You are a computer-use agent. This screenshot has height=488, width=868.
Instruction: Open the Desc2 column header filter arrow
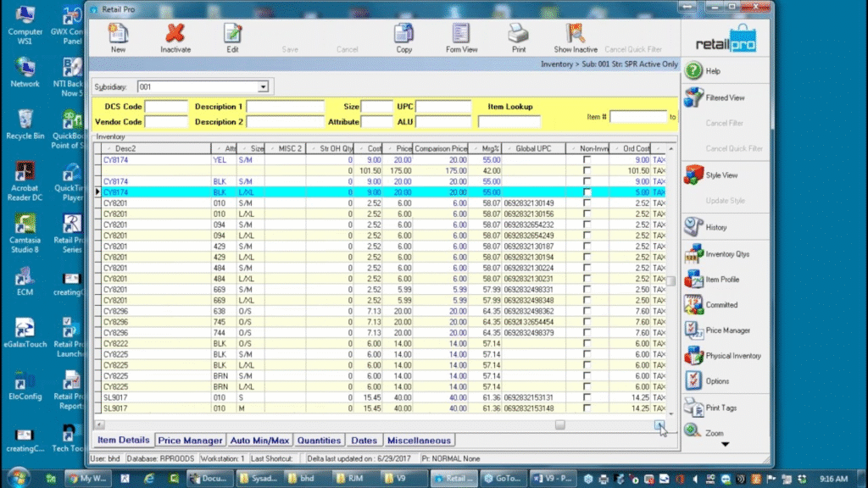click(x=108, y=149)
